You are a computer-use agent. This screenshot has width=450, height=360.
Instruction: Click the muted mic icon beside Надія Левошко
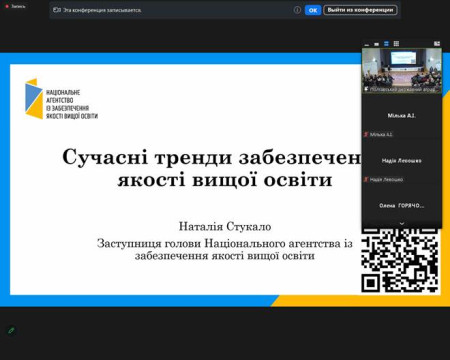(x=366, y=179)
